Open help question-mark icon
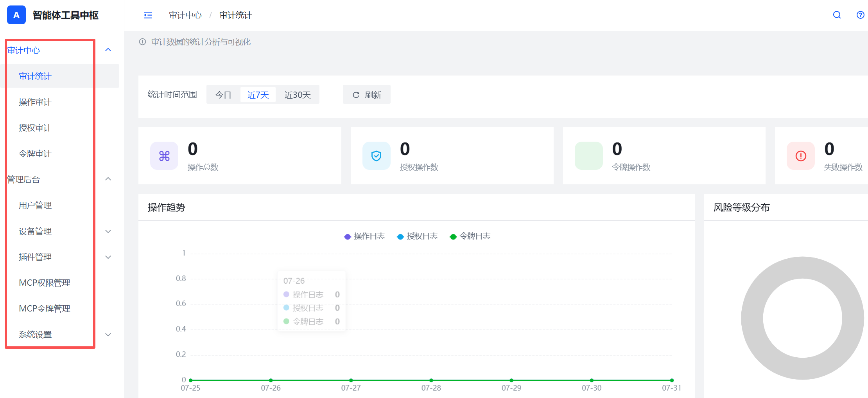868x398 pixels. point(860,15)
